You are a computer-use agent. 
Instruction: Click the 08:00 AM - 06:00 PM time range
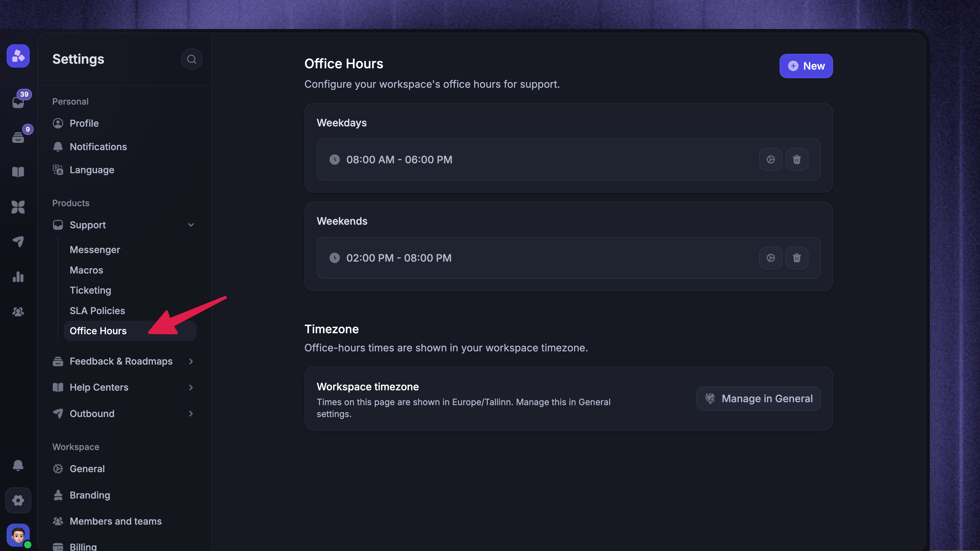(x=399, y=159)
